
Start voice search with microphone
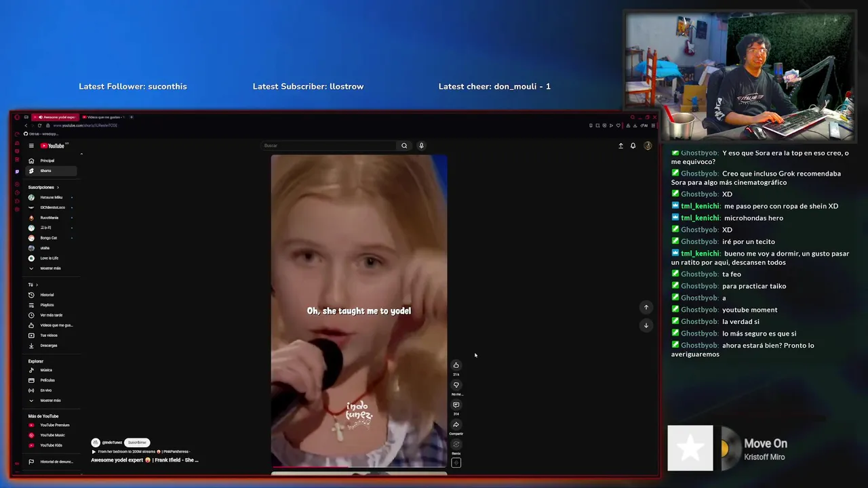421,146
